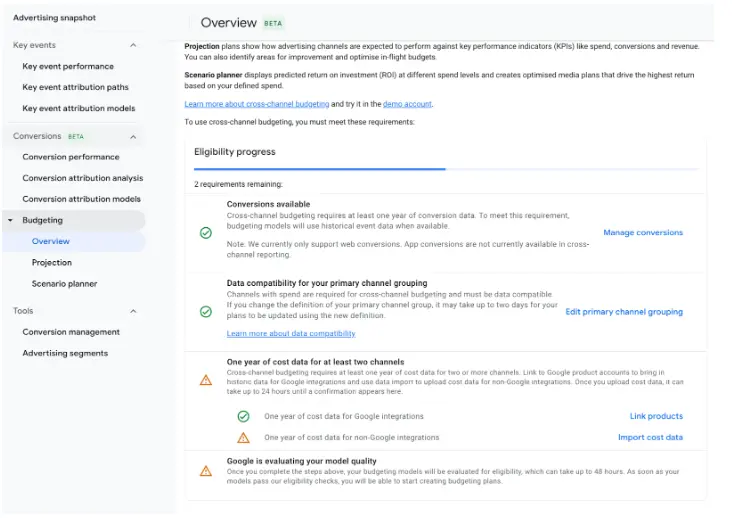The width and height of the screenshot is (732, 518).
Task: Open Key event attribution paths
Action: click(x=75, y=87)
